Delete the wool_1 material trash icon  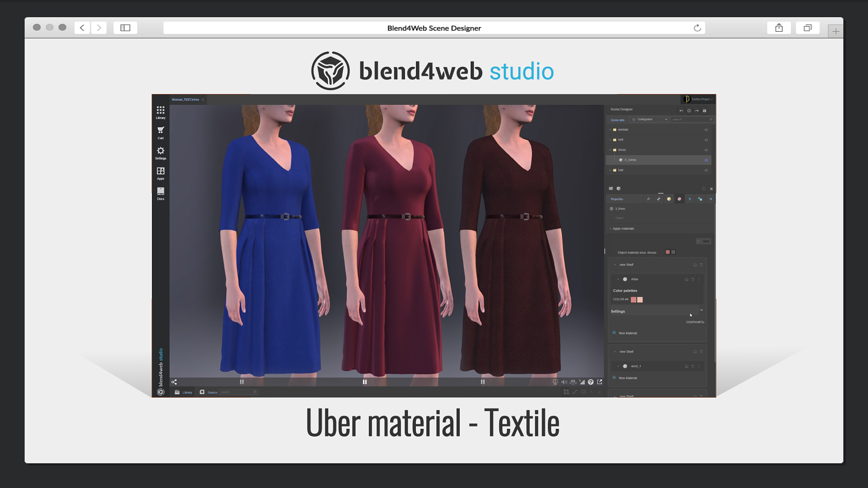click(693, 366)
